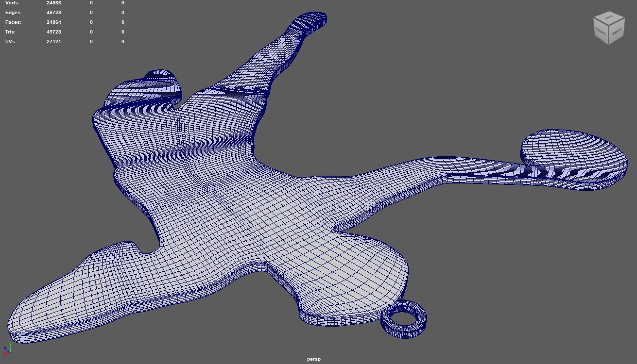
Task: Click the Tris: heads-up display label
Action: pyautogui.click(x=10, y=32)
